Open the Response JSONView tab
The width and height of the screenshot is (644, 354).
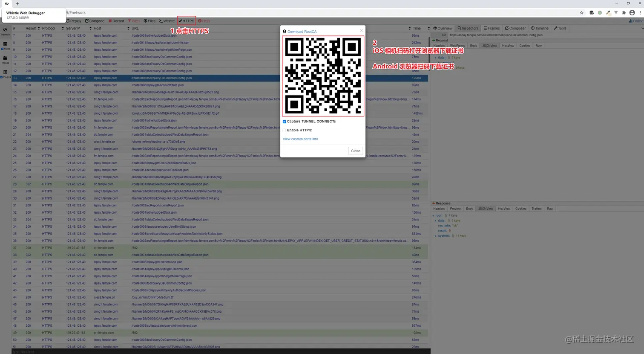pos(486,209)
